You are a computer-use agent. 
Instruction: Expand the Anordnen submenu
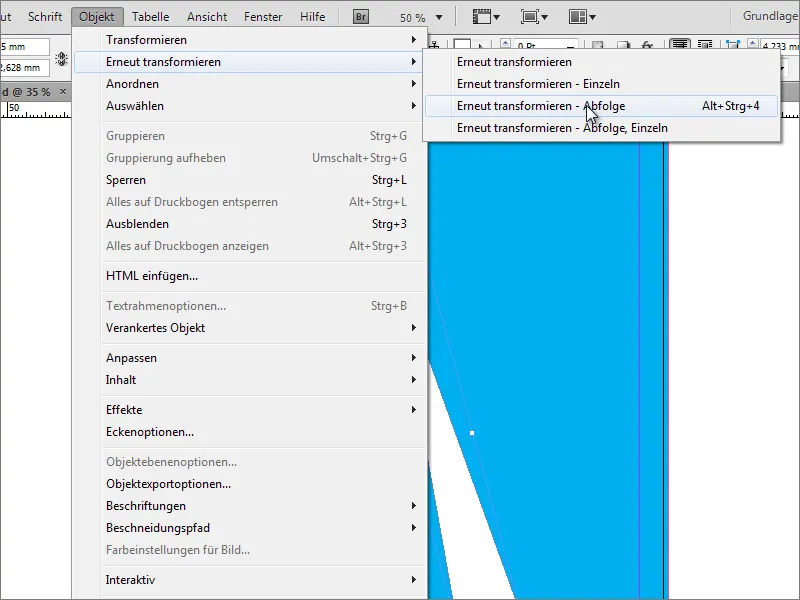click(200, 86)
